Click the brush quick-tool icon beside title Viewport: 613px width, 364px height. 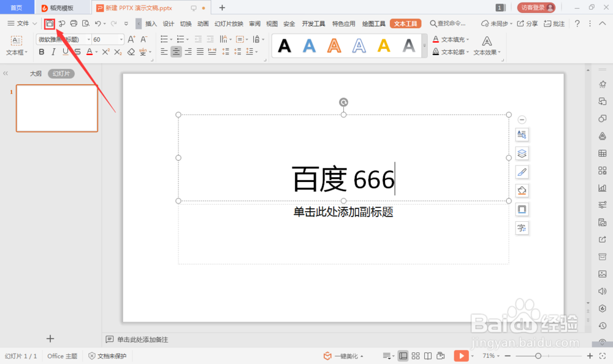tap(522, 172)
